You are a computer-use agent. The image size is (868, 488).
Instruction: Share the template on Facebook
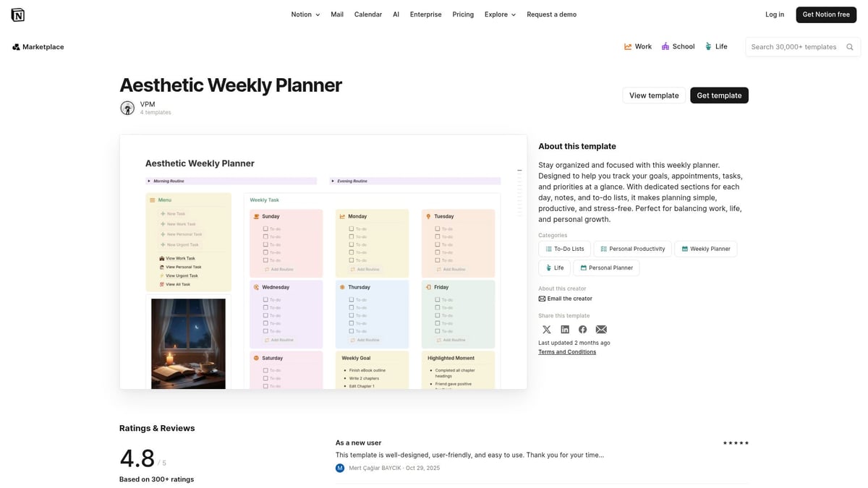click(x=583, y=329)
